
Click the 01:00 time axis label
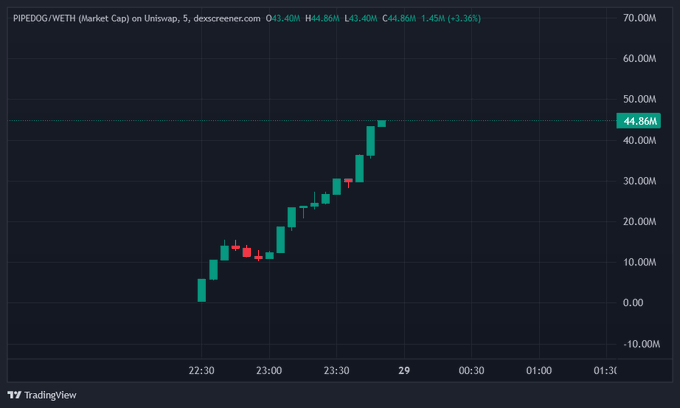[x=539, y=371]
